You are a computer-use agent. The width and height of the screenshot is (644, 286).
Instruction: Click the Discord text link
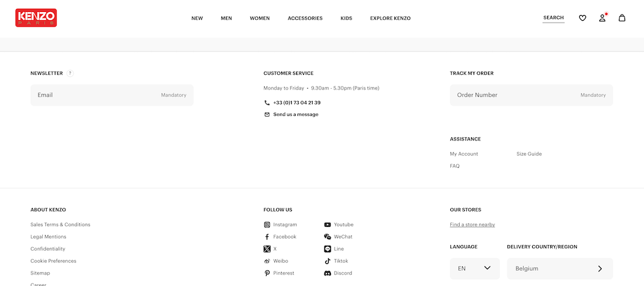[343, 273]
